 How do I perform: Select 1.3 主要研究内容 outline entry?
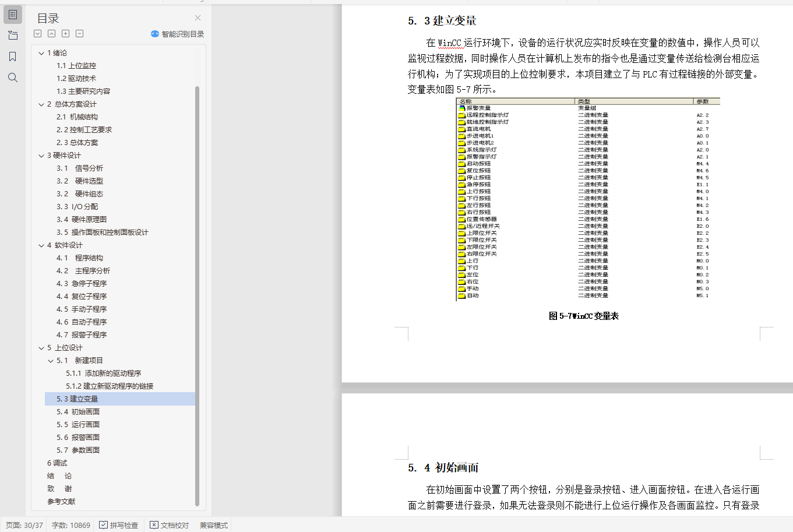point(83,91)
